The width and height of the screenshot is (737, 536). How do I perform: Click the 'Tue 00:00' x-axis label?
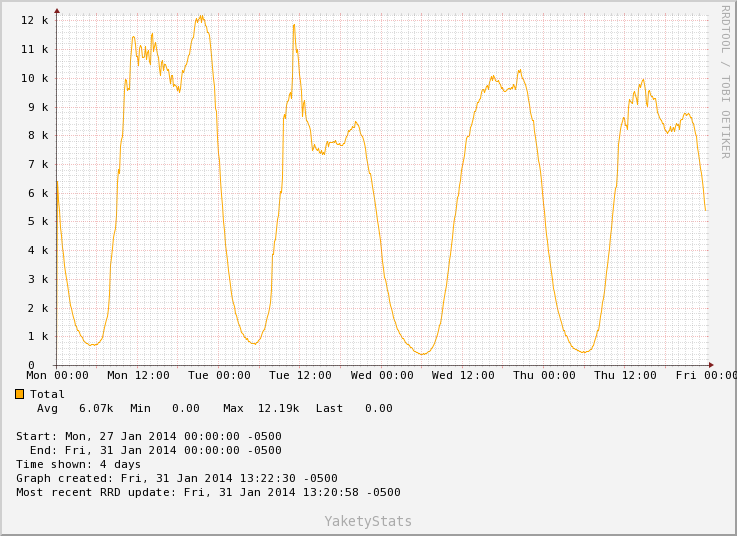219,376
